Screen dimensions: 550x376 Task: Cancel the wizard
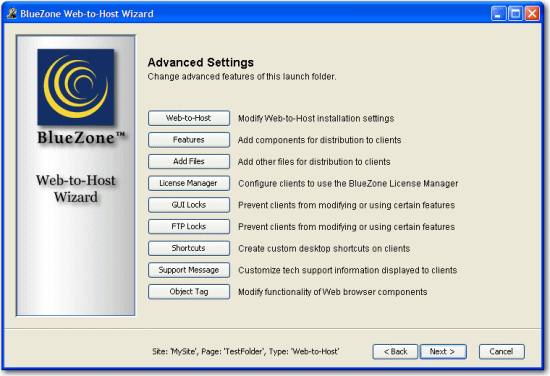click(502, 351)
